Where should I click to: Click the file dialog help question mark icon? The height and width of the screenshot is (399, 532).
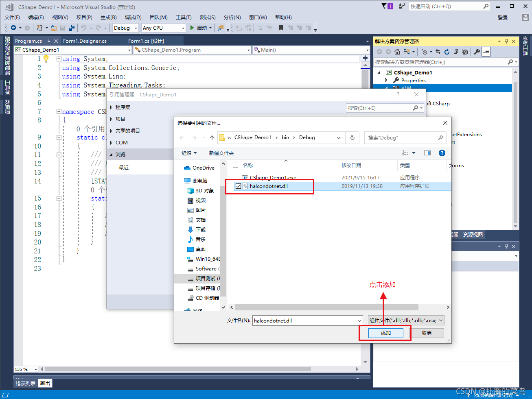point(442,153)
